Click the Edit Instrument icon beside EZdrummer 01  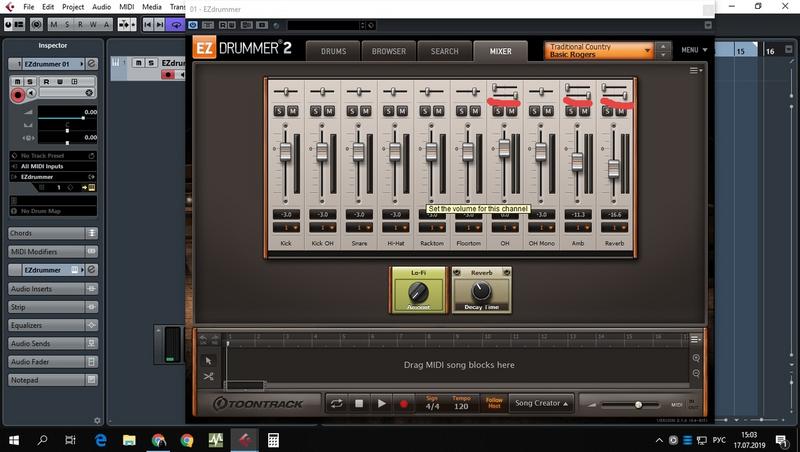pyautogui.click(x=91, y=64)
